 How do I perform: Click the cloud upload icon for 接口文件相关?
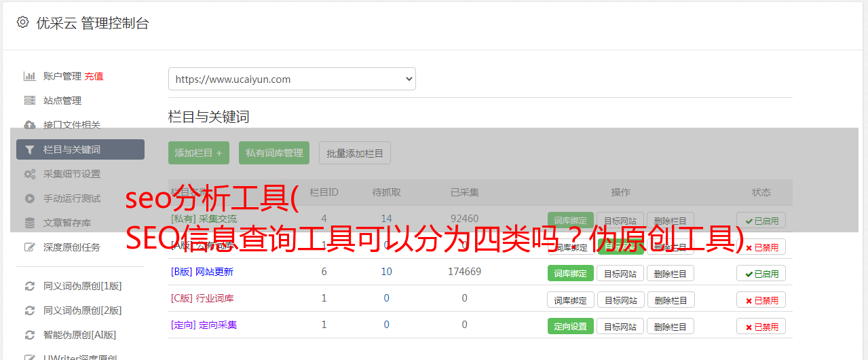[x=30, y=125]
